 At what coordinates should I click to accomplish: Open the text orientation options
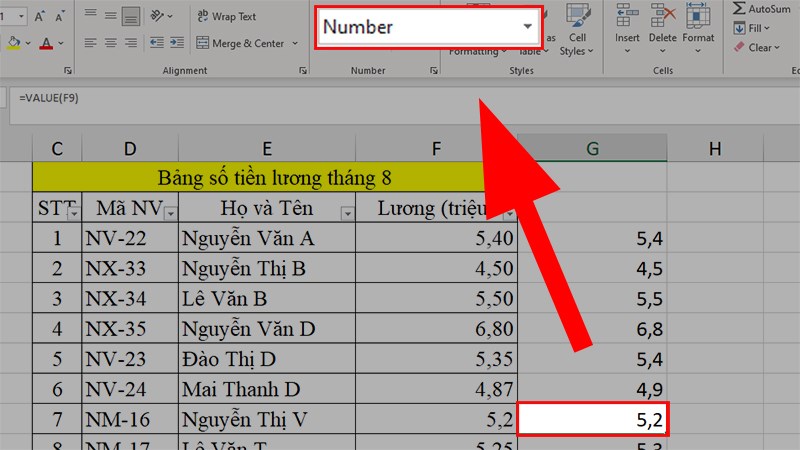[161, 16]
